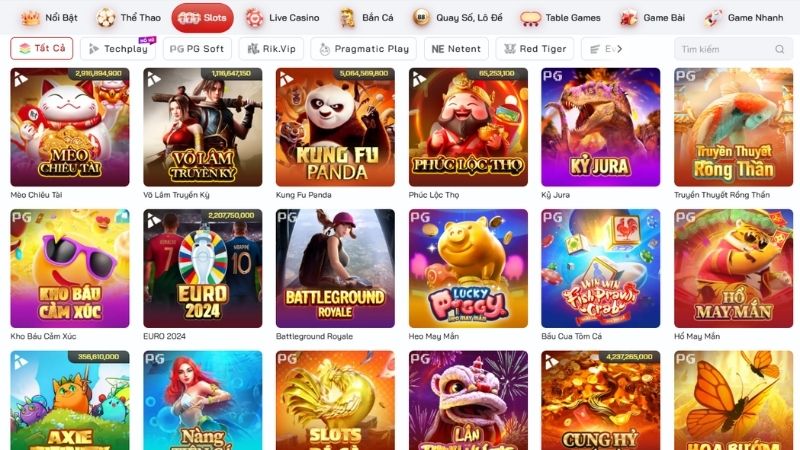Open Quay Số, Lô Đề category
This screenshot has height=450, width=800.
(458, 18)
